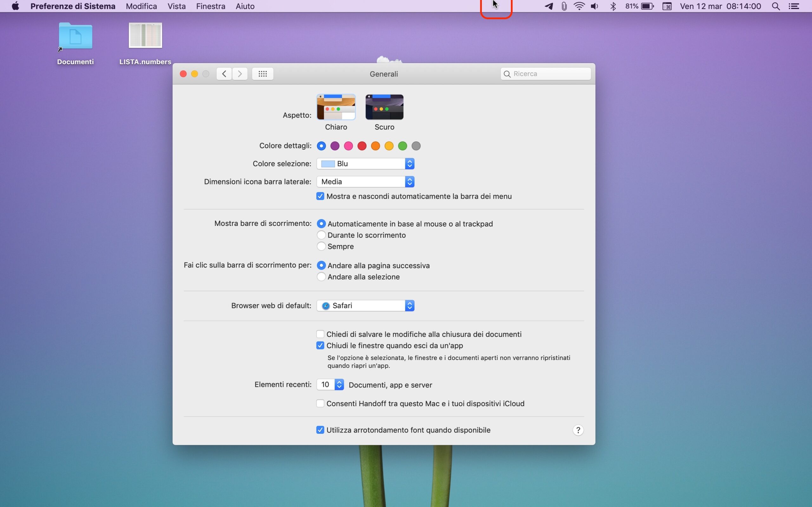This screenshot has width=812, height=507.
Task: Click the Wi-Fi status icon
Action: tap(579, 6)
